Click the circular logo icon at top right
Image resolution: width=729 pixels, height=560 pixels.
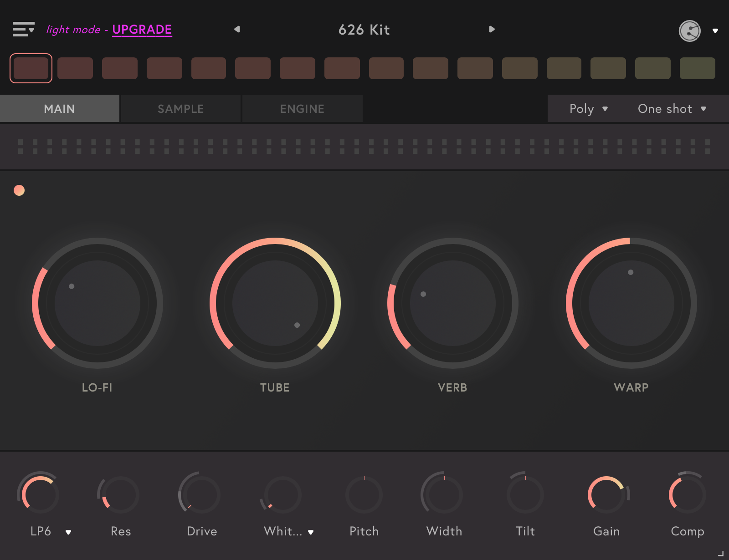(689, 31)
